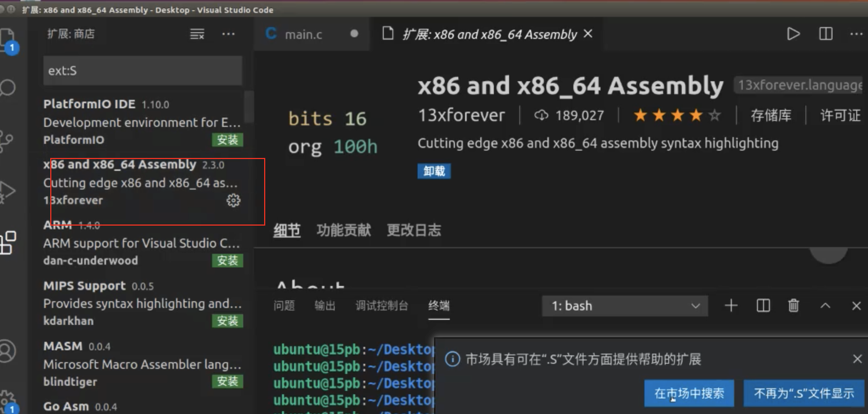Select the Extensions view icon
This screenshot has width=868, height=414.
[8, 243]
